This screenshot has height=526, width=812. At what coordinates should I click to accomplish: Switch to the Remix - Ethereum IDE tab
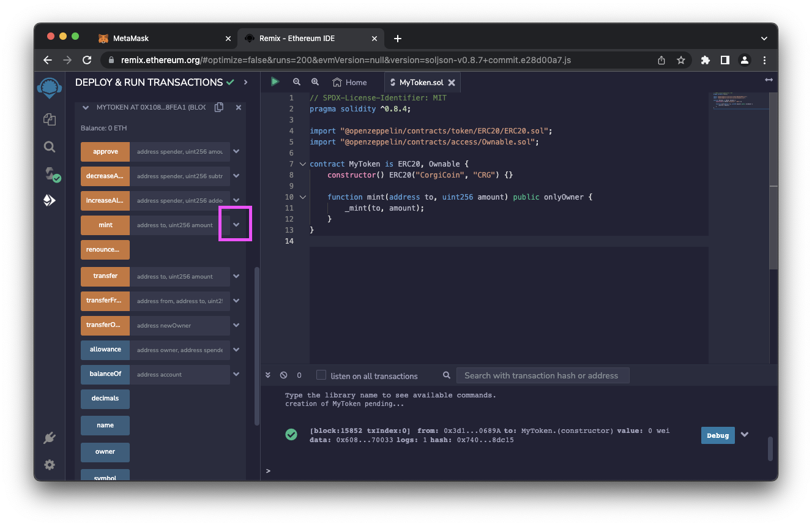(x=311, y=39)
